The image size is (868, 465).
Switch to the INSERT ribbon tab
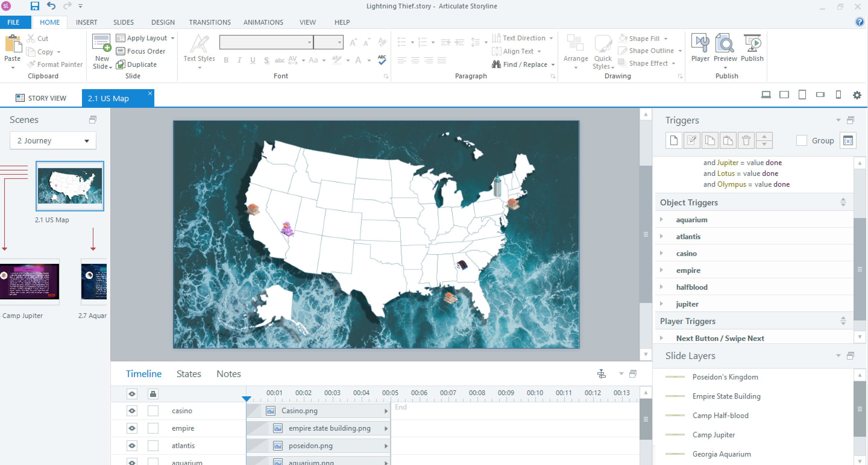[86, 22]
